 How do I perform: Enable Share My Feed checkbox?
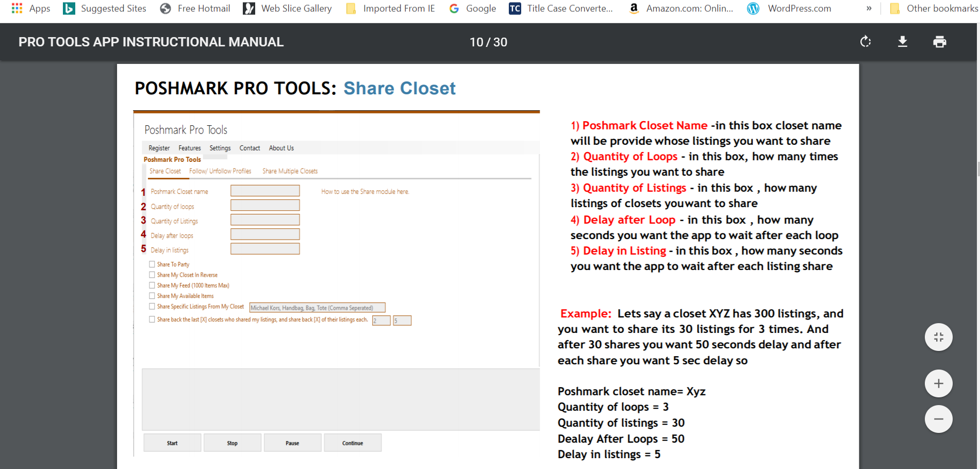pos(152,285)
